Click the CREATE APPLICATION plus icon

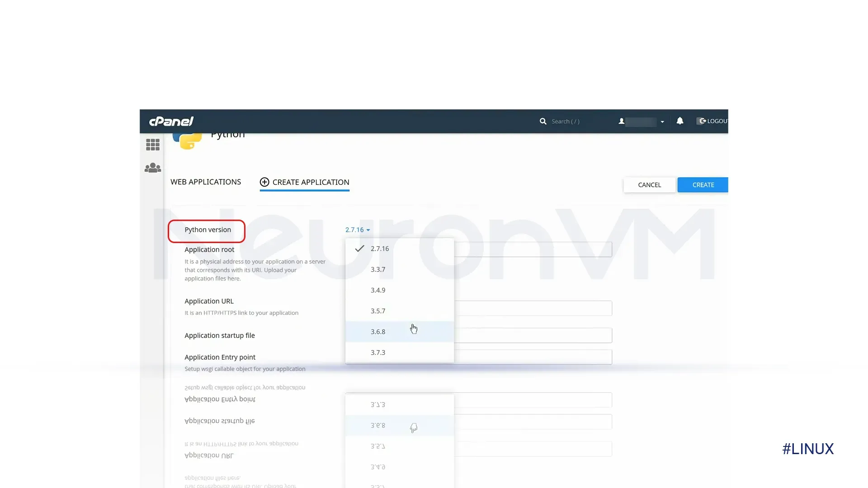[264, 182]
